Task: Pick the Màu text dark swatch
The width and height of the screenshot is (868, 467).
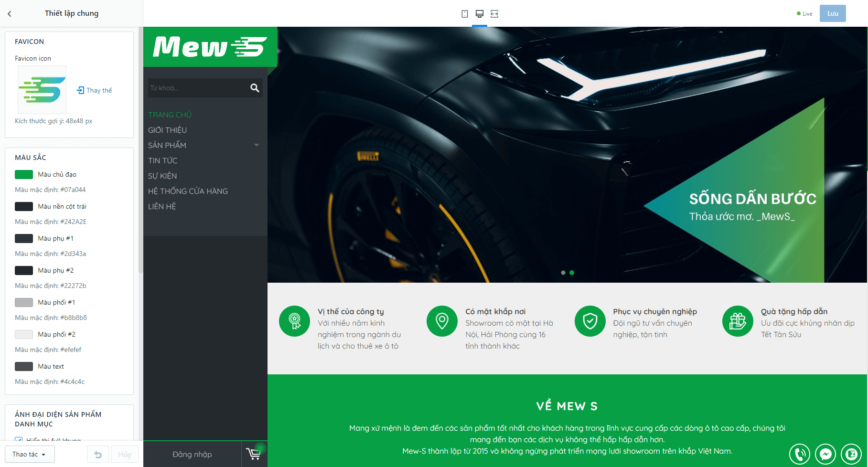Action: (x=24, y=366)
